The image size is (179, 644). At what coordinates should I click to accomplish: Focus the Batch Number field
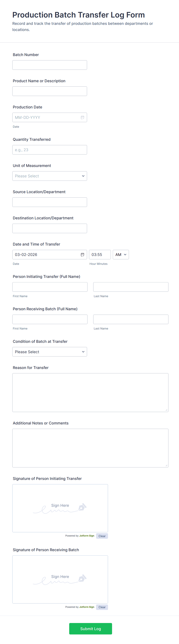[x=50, y=65]
